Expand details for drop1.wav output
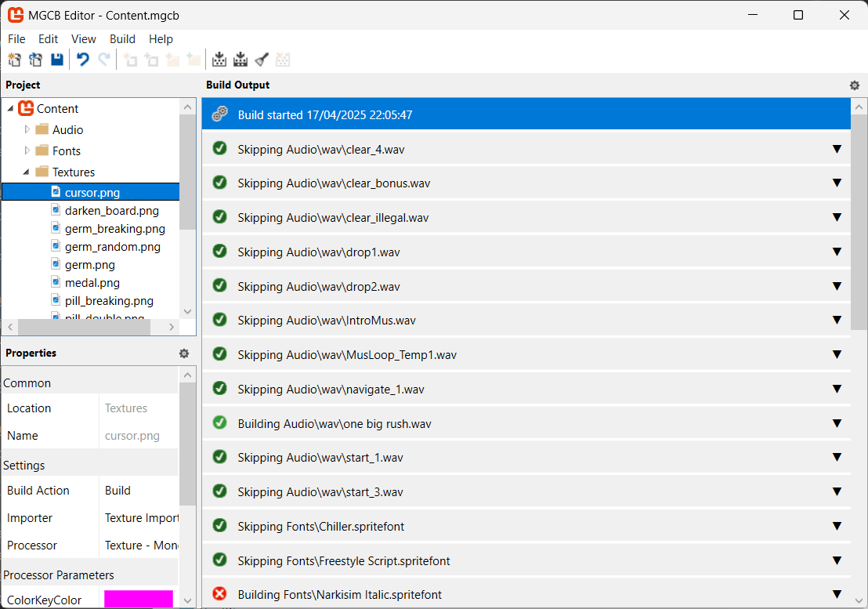The height and width of the screenshot is (609, 868). pos(837,252)
